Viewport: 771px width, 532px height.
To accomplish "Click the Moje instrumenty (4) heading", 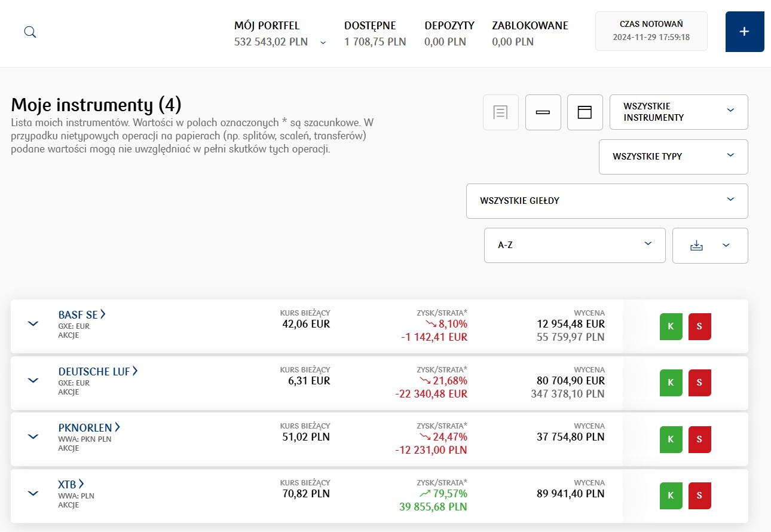I will coord(96,105).
